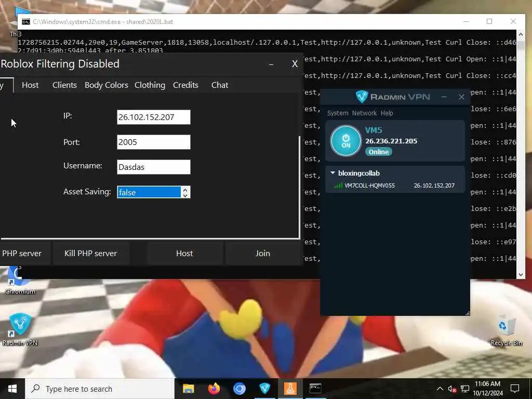Open Firefox from the taskbar

pos(214,389)
